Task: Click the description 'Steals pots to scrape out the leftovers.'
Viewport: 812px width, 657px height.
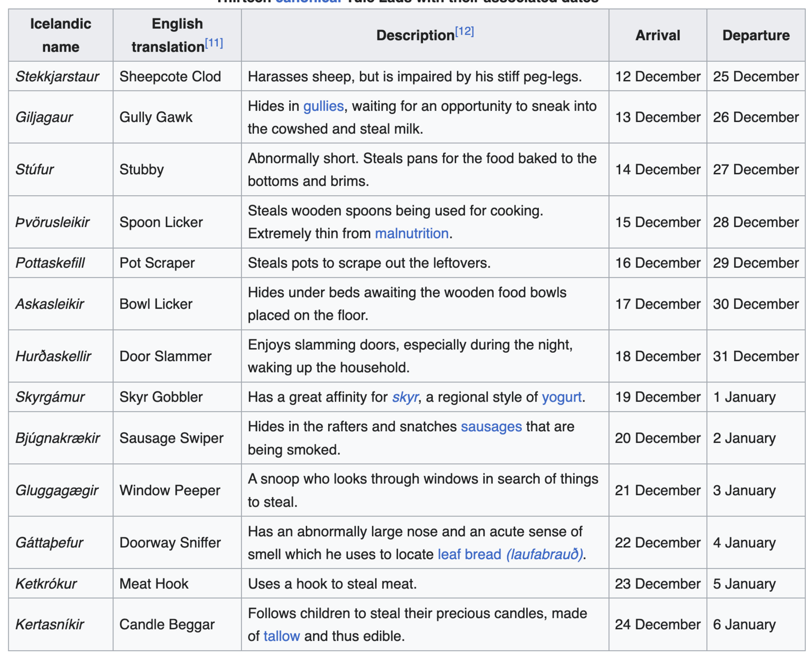Action: (369, 263)
